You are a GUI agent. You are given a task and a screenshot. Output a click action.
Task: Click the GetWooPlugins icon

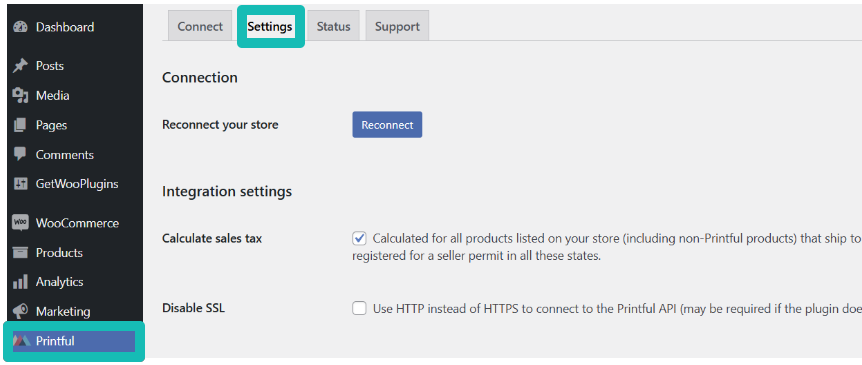point(20,184)
